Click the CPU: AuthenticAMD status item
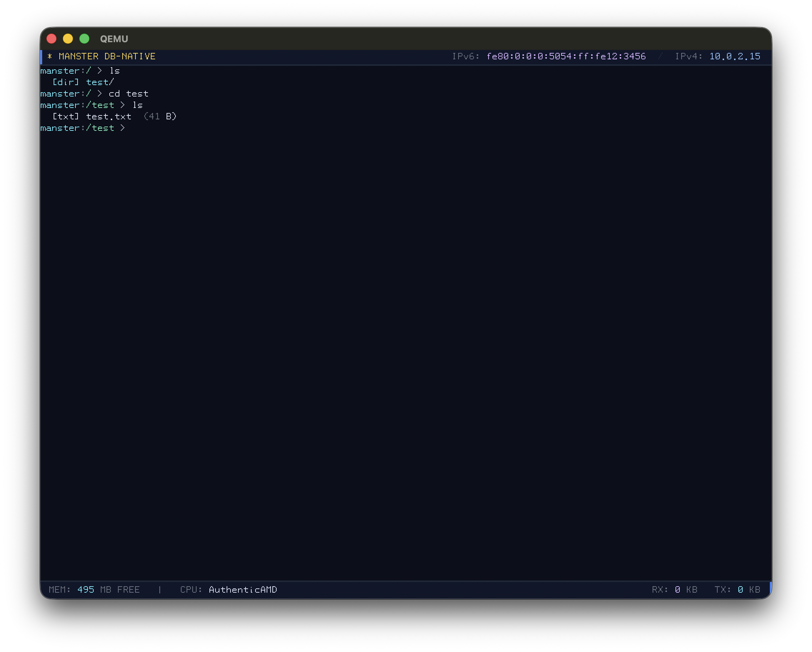This screenshot has height=652, width=812. coord(229,589)
